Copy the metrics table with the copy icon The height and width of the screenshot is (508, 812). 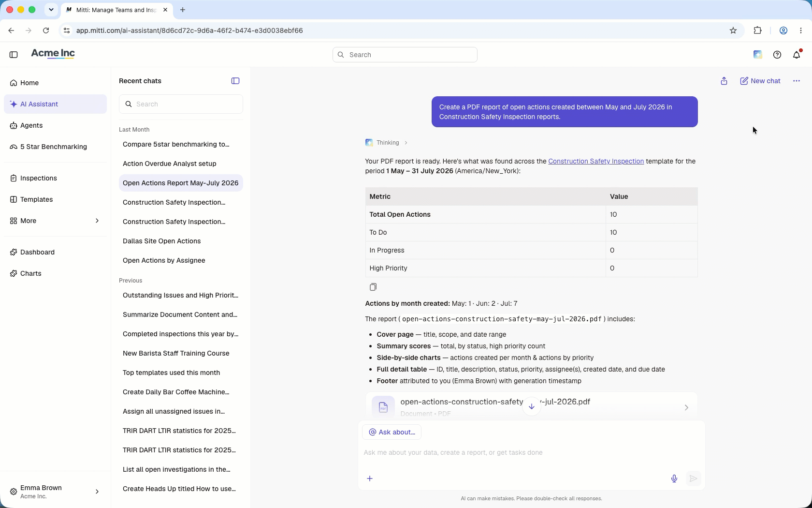(373, 287)
